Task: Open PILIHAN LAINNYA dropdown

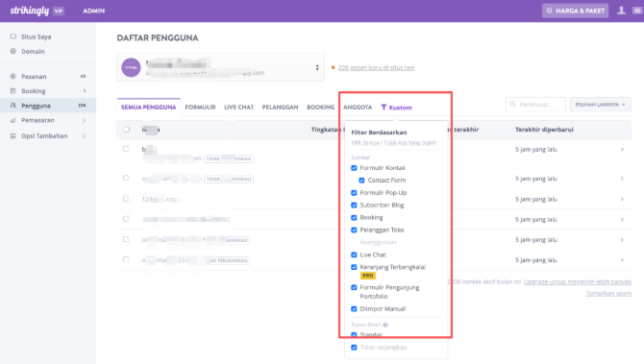Action: [x=601, y=105]
